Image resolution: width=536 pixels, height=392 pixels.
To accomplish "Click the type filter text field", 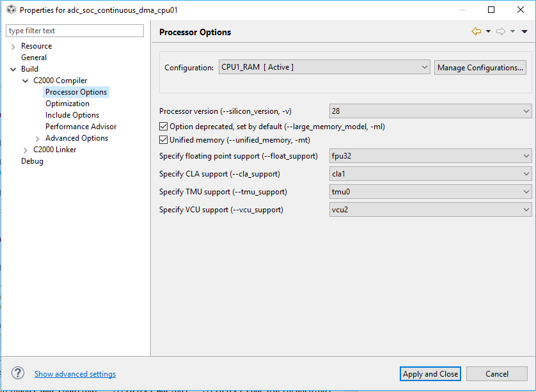I will pyautogui.click(x=75, y=31).
